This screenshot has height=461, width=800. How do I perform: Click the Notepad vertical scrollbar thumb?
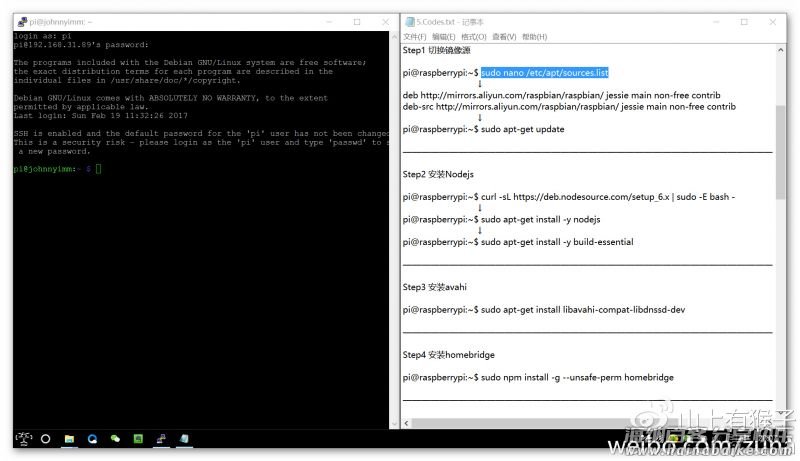[x=780, y=152]
